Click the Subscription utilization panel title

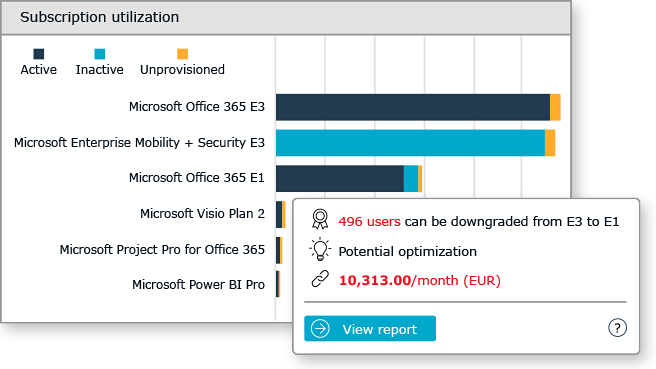(x=100, y=17)
